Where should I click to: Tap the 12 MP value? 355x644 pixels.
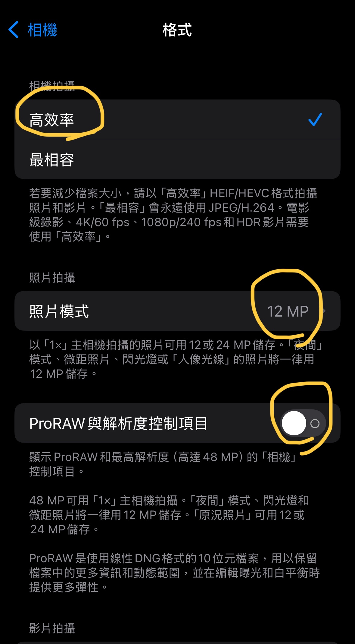288,311
